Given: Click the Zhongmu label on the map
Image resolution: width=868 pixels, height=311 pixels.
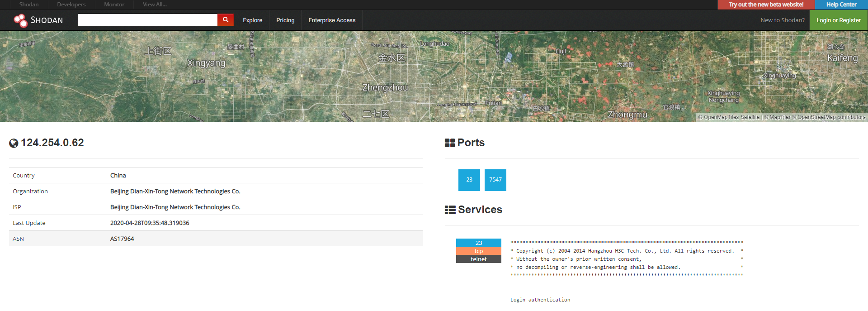Looking at the screenshot, I should pos(627,115).
